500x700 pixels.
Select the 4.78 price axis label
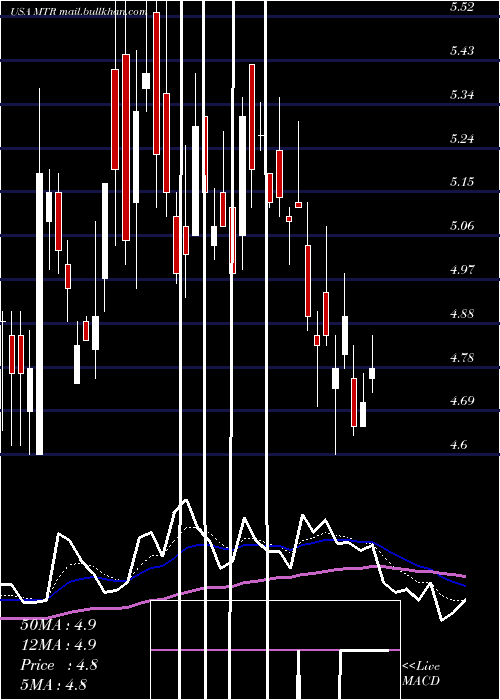point(462,358)
